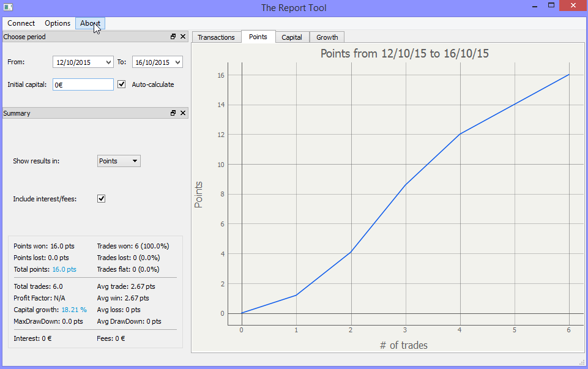Click the Initial capital input field
This screenshot has width=588, height=369.
click(x=83, y=84)
